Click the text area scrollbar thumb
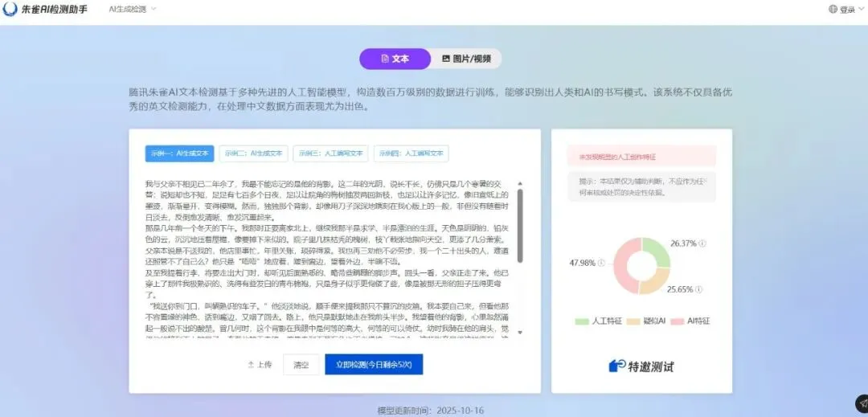 (520, 226)
